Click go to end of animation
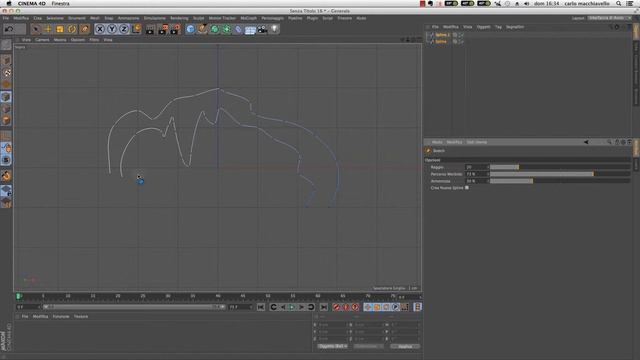 [324, 307]
